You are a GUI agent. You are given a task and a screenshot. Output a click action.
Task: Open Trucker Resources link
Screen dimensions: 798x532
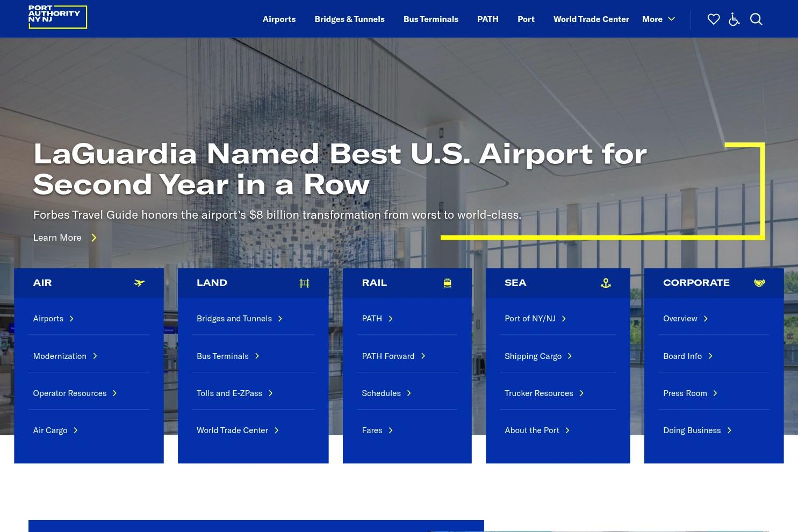(539, 393)
